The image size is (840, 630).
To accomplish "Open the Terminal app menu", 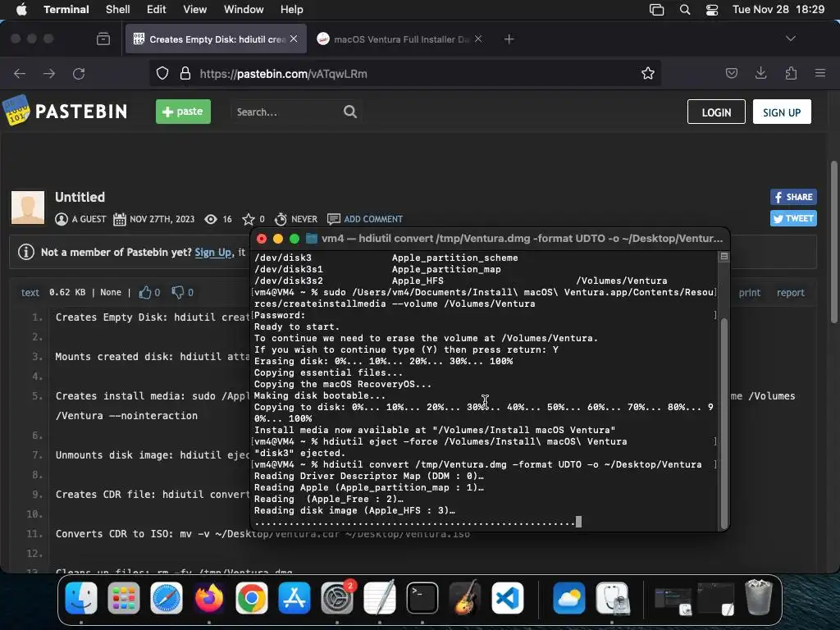I will point(66,10).
